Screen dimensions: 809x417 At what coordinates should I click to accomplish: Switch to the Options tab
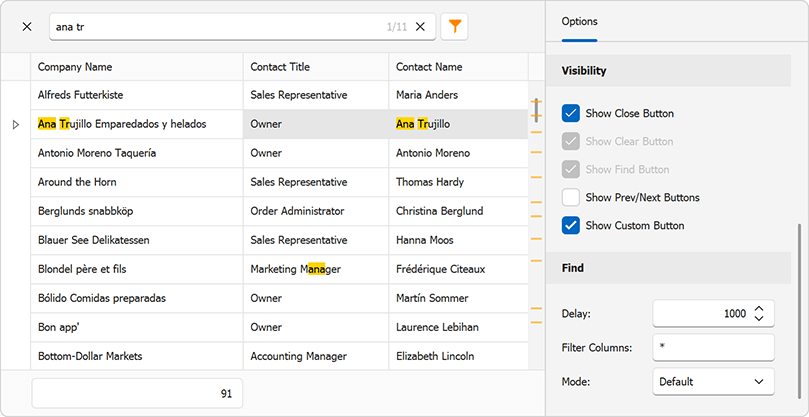pos(579,21)
